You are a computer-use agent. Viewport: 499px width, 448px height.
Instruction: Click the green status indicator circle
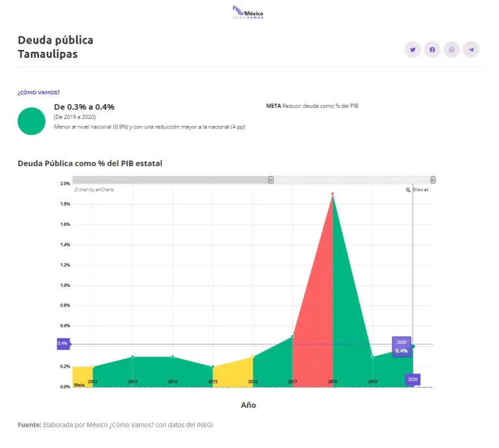click(31, 121)
